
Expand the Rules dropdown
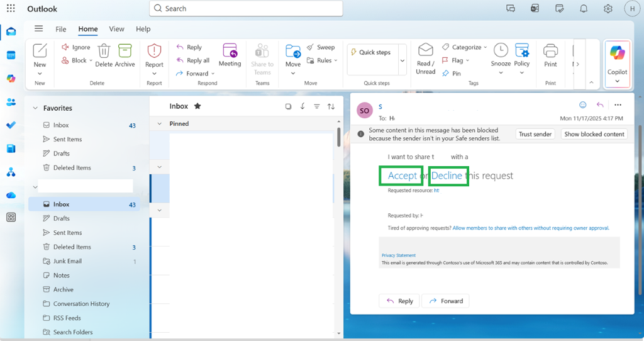[x=336, y=60]
